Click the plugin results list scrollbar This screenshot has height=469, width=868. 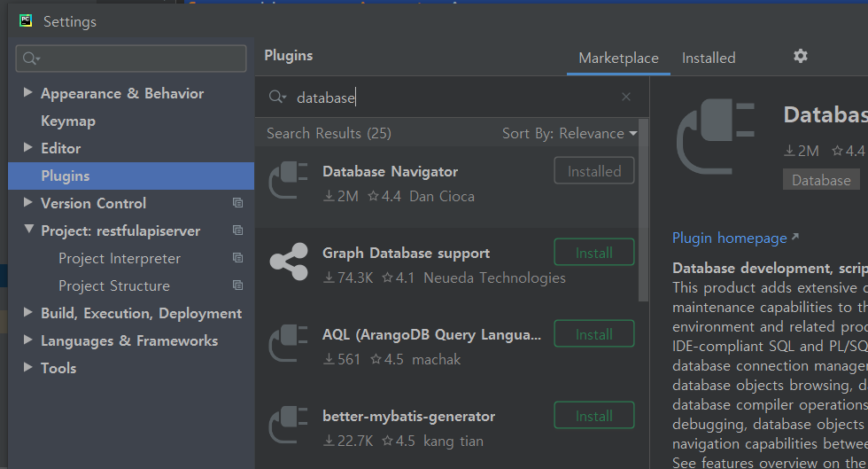[x=643, y=211]
